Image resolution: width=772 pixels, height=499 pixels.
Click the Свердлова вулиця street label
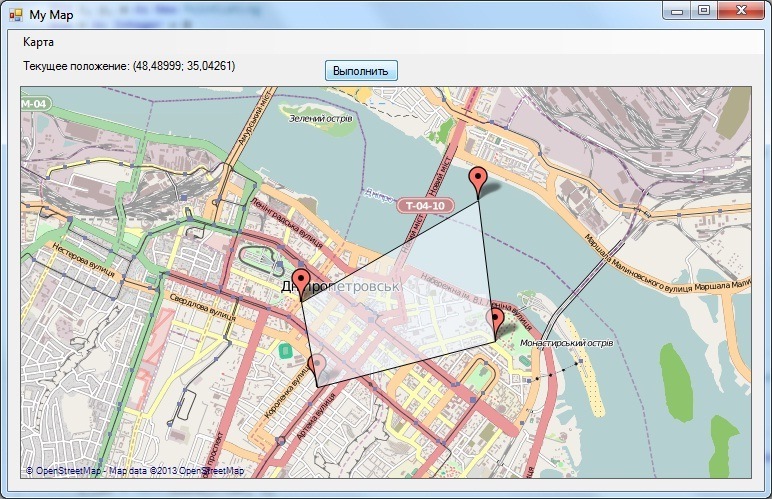pyautogui.click(x=203, y=307)
